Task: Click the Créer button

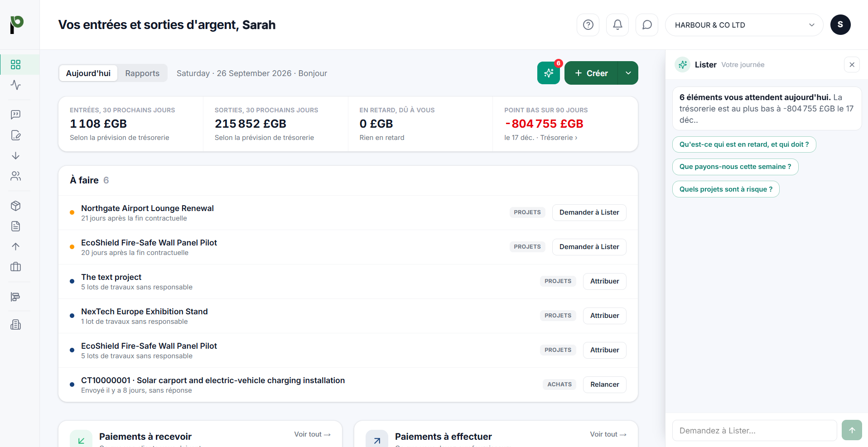Action: (x=591, y=73)
